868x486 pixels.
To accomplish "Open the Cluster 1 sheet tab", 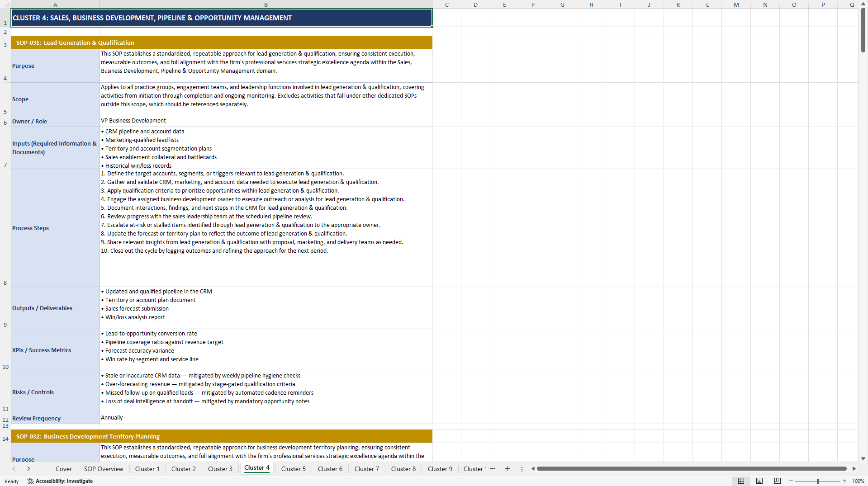I will pos(147,469).
